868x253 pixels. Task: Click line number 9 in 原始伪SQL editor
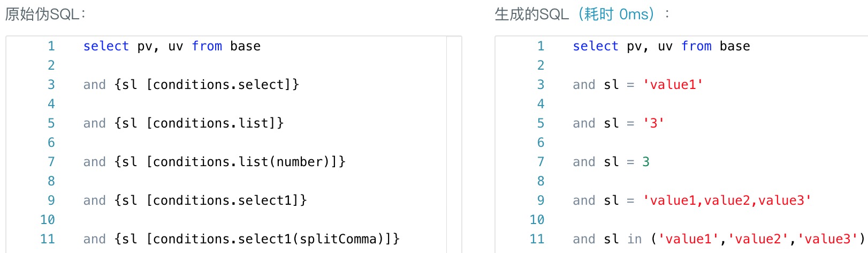click(x=51, y=200)
